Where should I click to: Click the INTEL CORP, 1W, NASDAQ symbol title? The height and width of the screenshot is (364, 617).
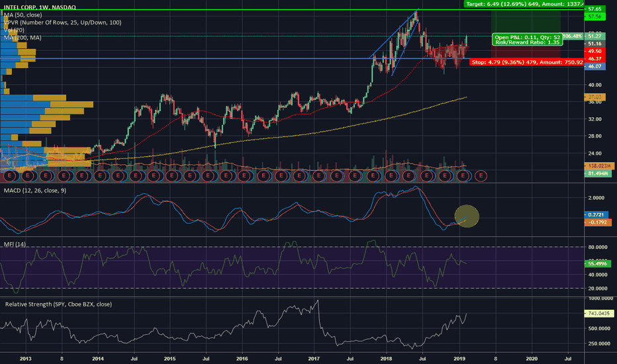(40, 7)
